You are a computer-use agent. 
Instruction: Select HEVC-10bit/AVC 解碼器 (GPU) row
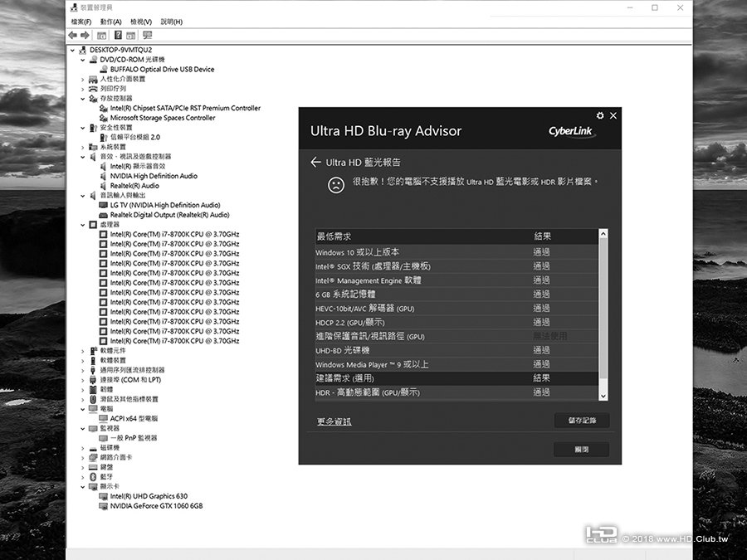pos(456,308)
